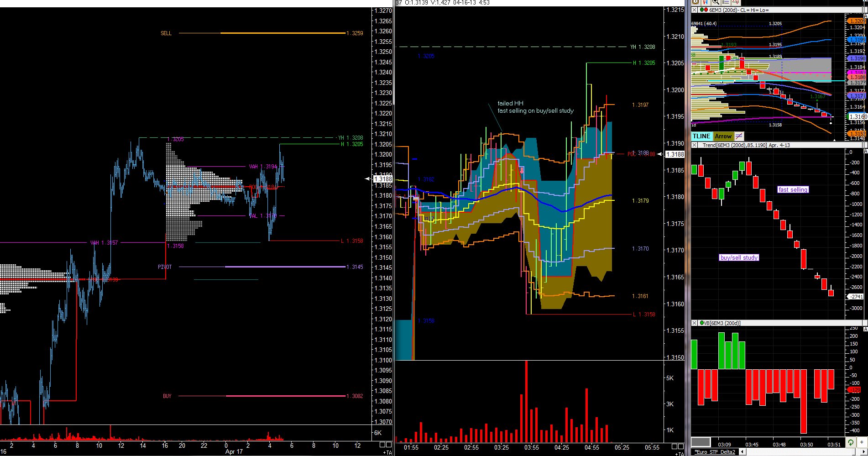Click left scroll arrow beside workspace tab
The width and height of the screenshot is (868, 456).
coord(743,452)
